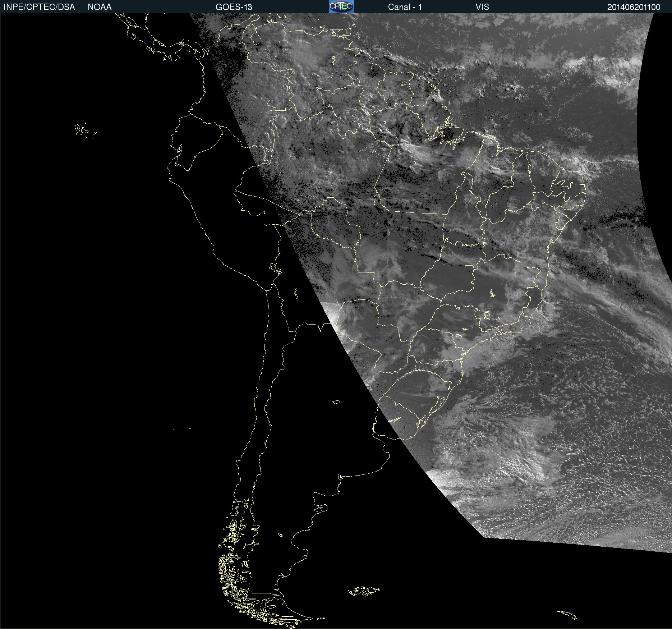
Task: Click the 201406201100 timestamp
Action: (634, 7)
